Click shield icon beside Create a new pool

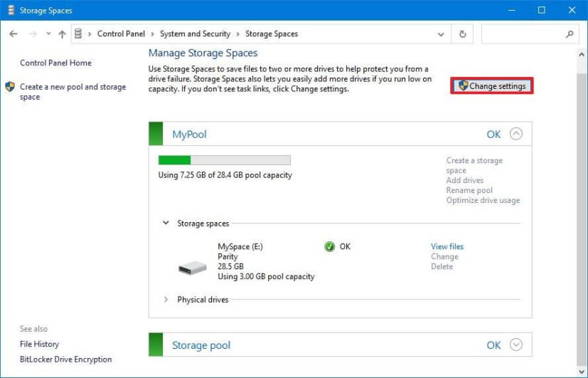10,87
